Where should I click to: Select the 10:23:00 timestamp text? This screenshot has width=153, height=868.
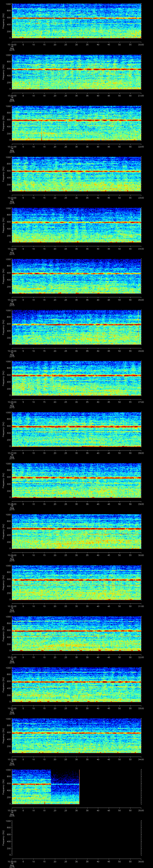pos(12,249)
